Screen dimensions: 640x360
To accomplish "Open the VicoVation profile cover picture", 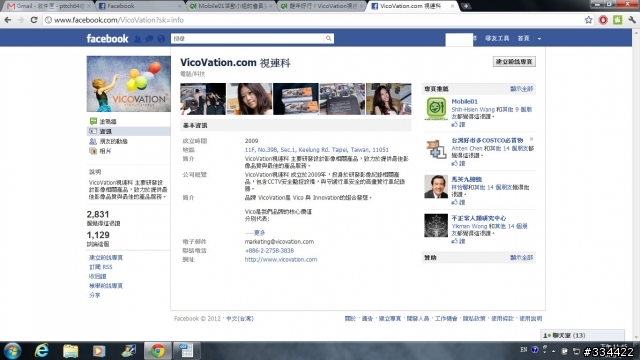I will [129, 84].
